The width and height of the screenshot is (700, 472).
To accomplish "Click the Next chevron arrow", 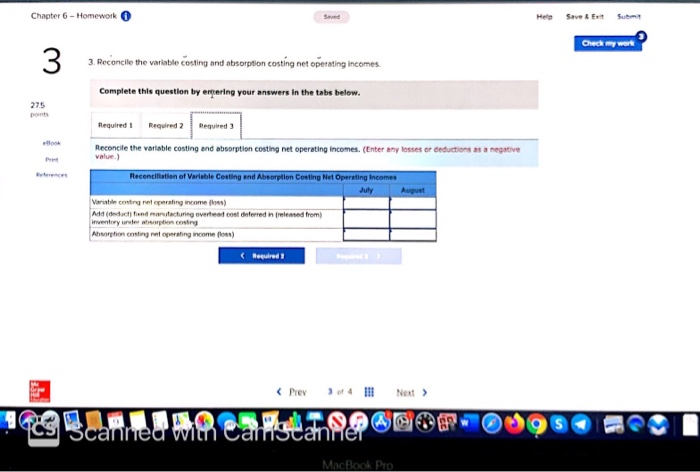I will (x=425, y=393).
